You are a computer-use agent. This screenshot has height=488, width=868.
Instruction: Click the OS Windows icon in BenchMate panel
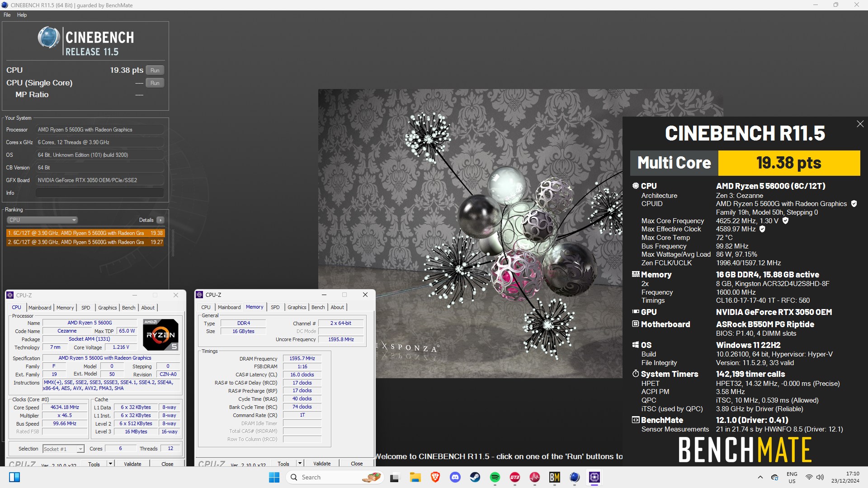click(x=635, y=345)
